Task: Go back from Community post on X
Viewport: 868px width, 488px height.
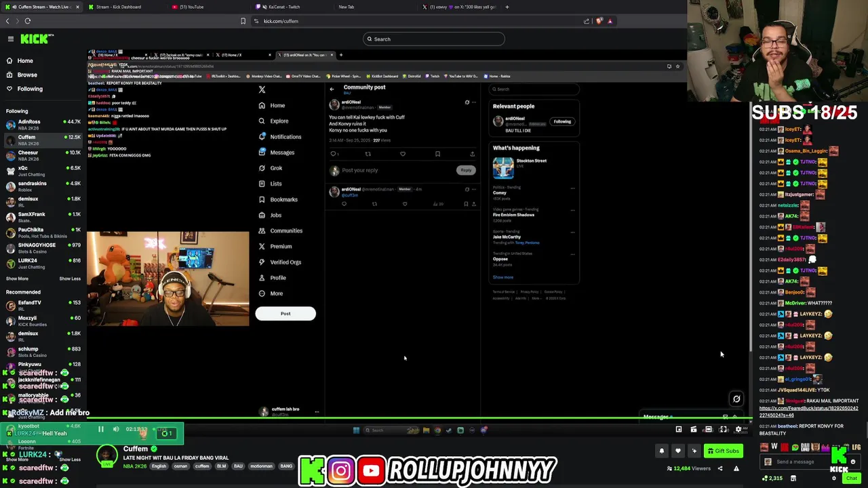Action: click(x=332, y=89)
